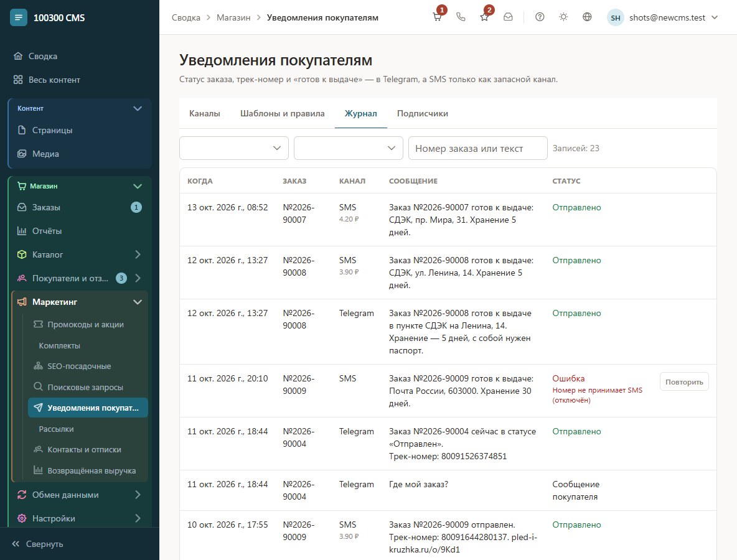Open the user menu chevron next to shots@newcms.test

715,17
